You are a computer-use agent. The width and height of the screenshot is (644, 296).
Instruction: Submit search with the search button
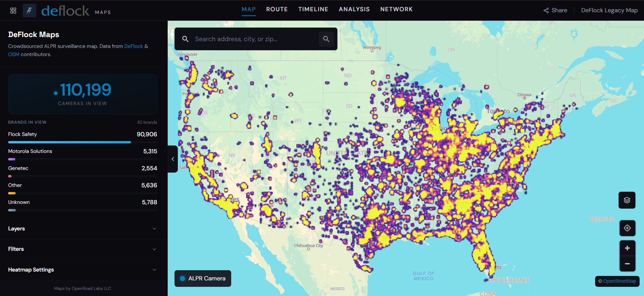[x=326, y=39]
